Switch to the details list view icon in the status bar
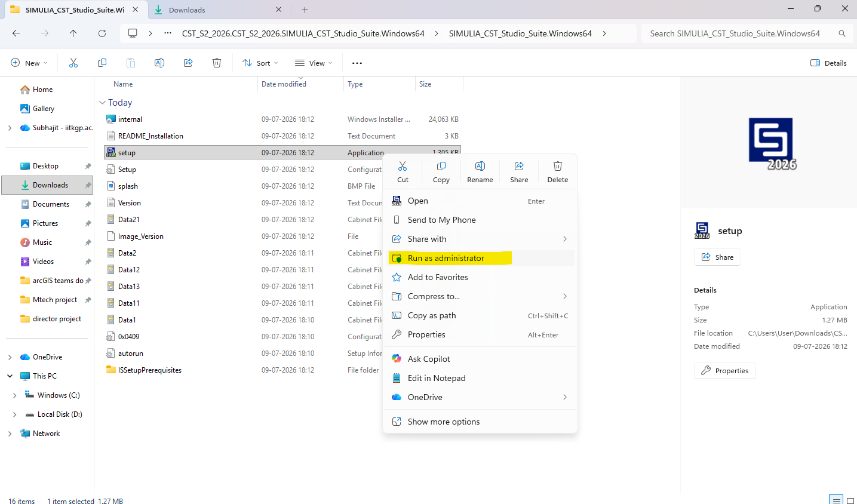The width and height of the screenshot is (857, 504). [836, 500]
